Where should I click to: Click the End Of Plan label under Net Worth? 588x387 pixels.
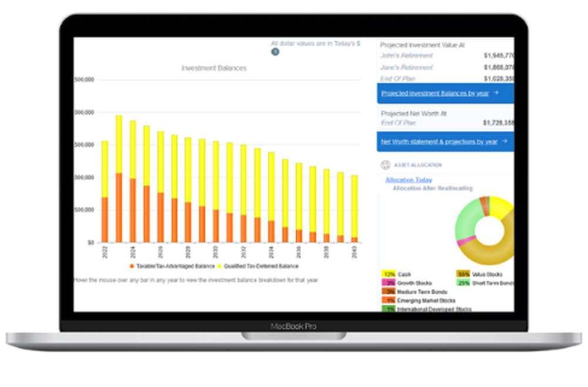coord(399,123)
